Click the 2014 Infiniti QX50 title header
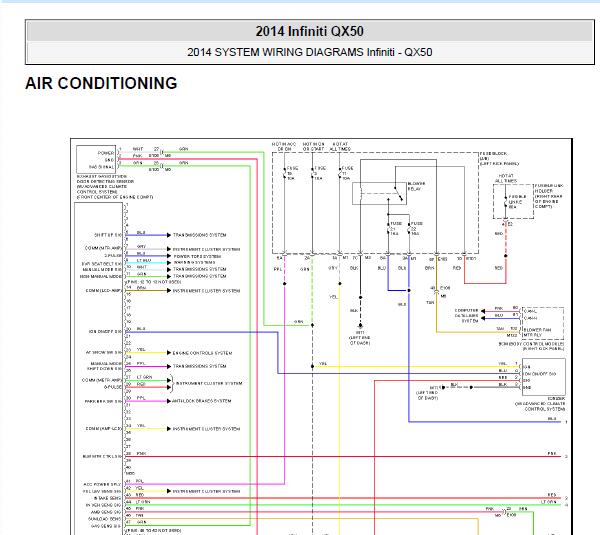Image resolution: width=600 pixels, height=535 pixels. click(x=310, y=31)
